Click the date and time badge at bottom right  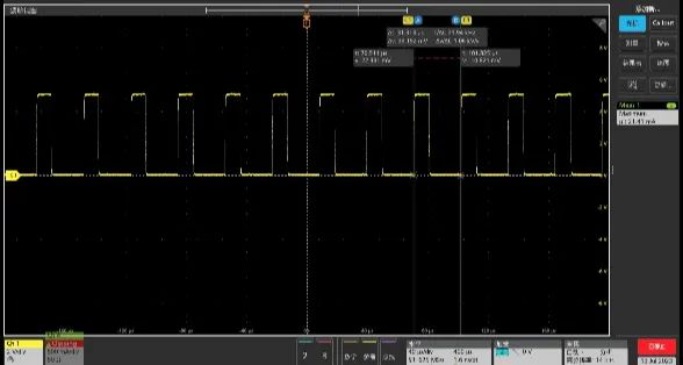[x=657, y=361]
